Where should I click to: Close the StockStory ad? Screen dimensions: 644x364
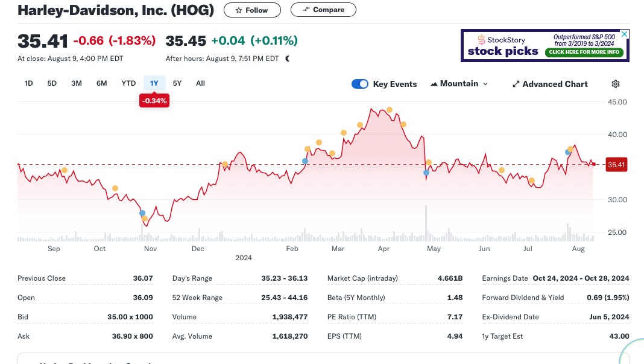[624, 34]
